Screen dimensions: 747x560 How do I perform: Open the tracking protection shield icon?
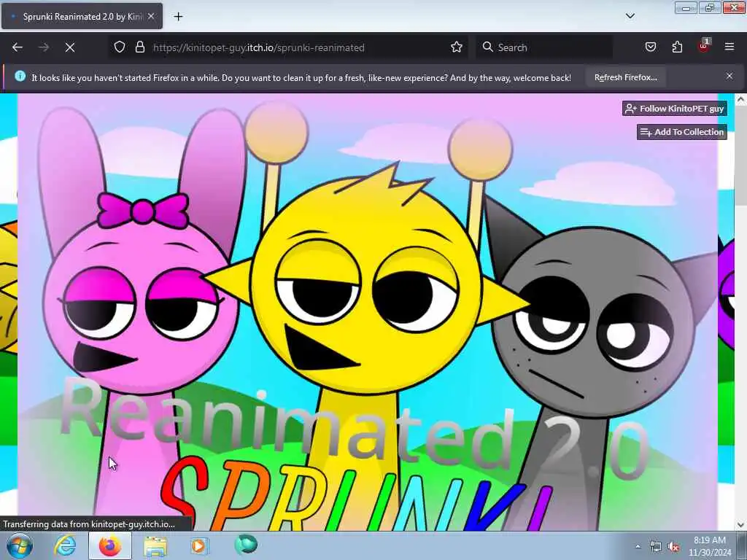pos(120,47)
